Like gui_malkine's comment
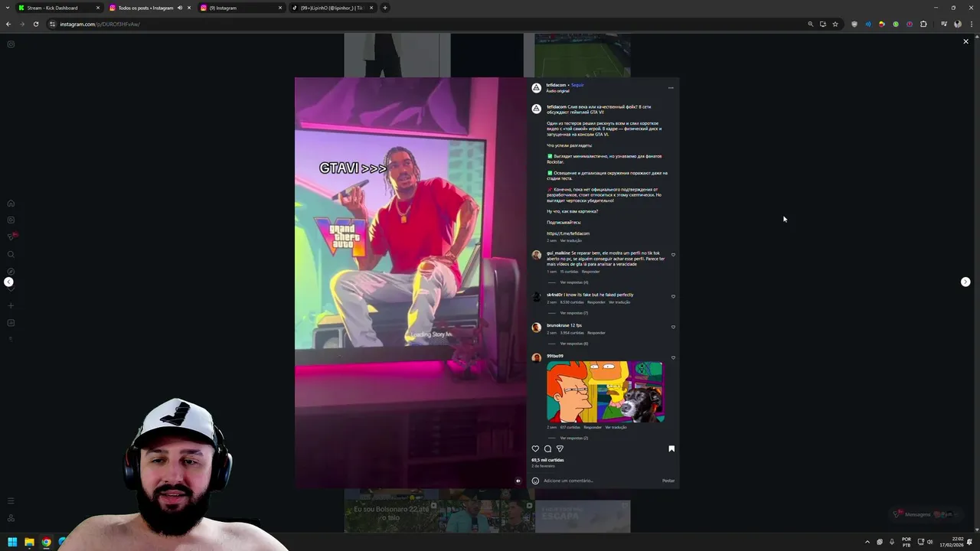 pyautogui.click(x=673, y=255)
